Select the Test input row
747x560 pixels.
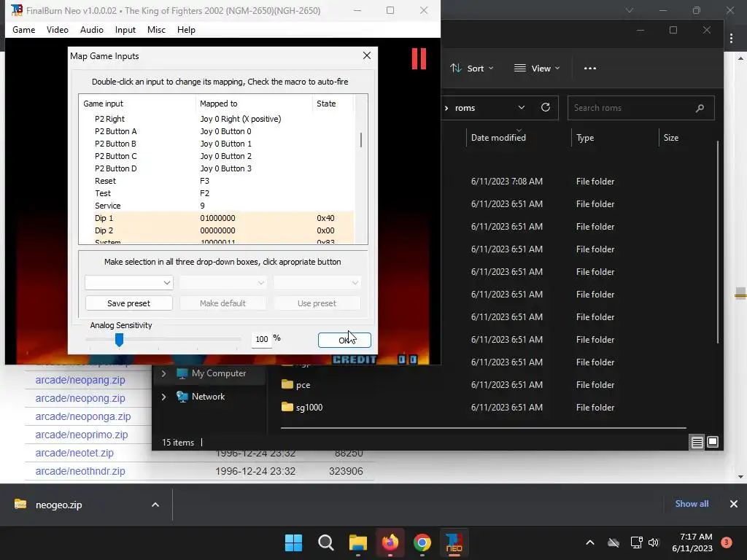point(217,192)
